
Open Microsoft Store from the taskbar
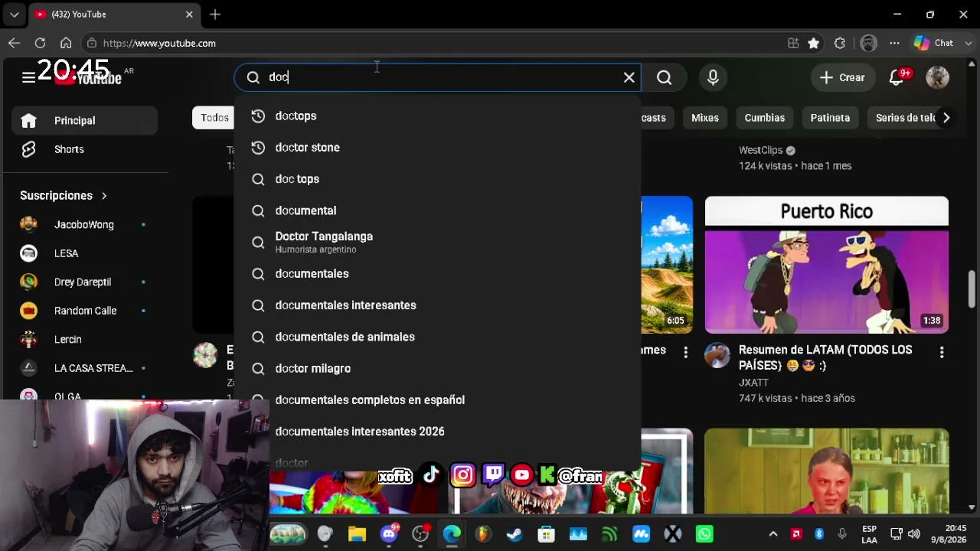pos(546,534)
